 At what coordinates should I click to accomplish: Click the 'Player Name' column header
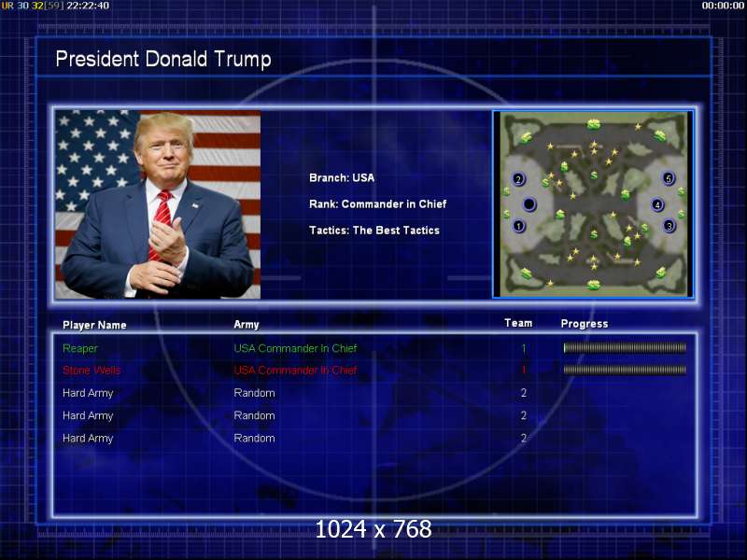(x=94, y=325)
